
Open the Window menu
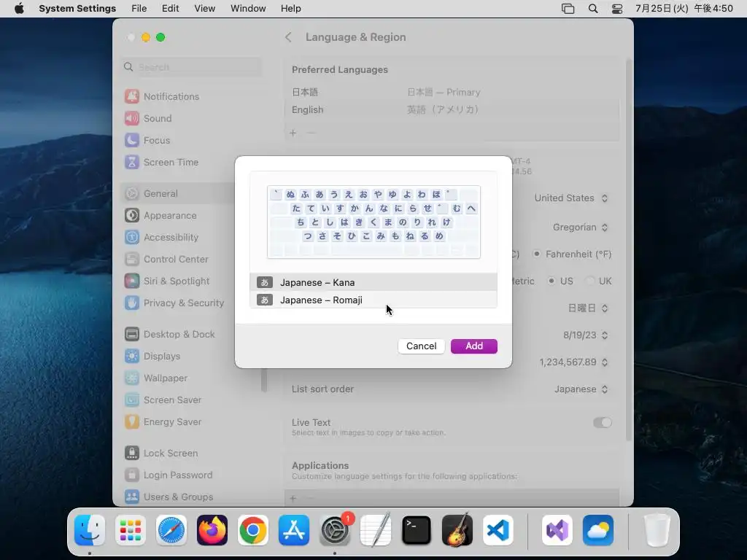(248, 9)
